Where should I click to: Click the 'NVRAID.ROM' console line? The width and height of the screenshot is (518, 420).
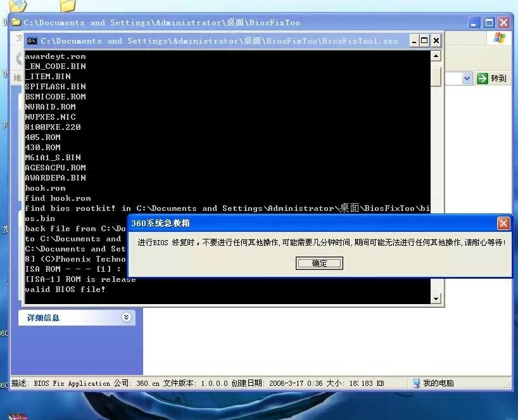[51, 106]
